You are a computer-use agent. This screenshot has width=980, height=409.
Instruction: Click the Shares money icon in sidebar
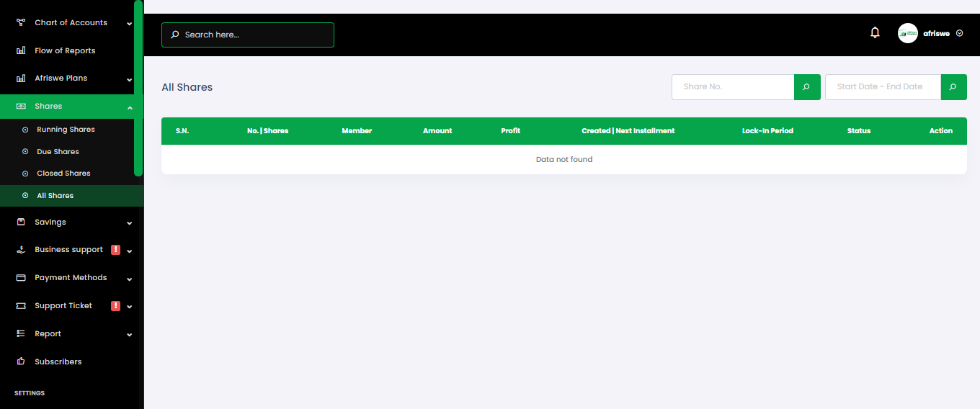pos(21,107)
